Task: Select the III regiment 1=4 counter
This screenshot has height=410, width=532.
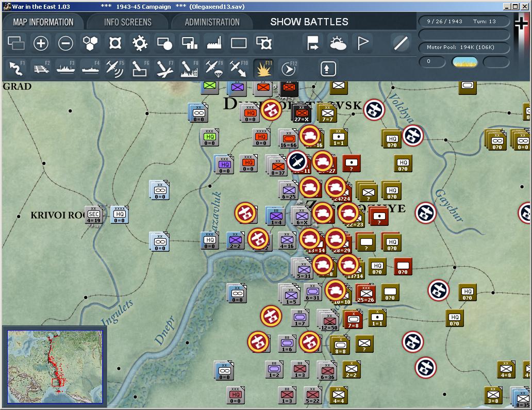Action: point(275,217)
